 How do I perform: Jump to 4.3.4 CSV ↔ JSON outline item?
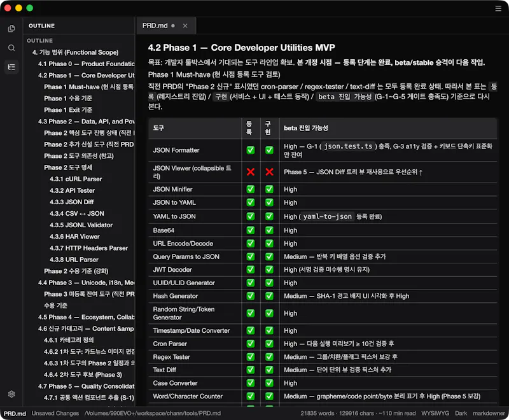[76, 214]
